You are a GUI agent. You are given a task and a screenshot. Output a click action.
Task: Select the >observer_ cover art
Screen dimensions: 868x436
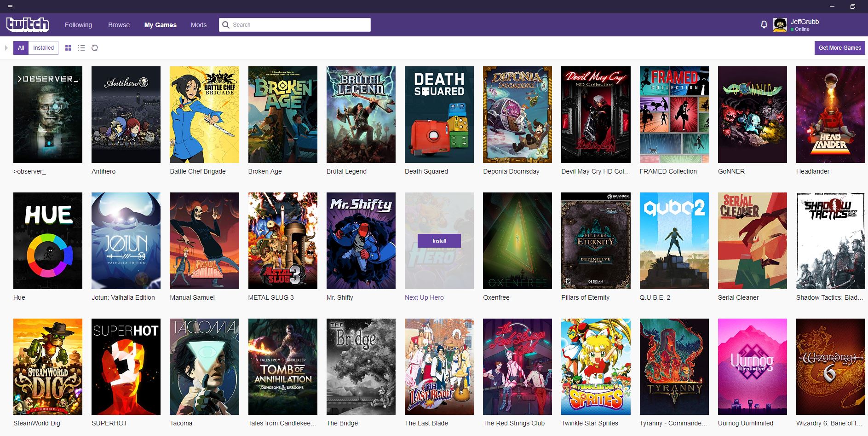48,115
